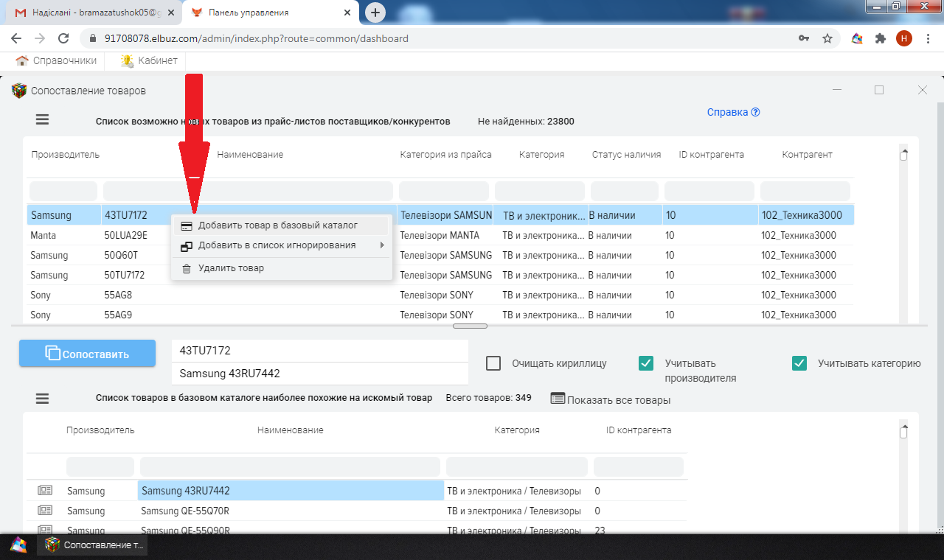
Task: Reload the current page
Action: coord(63,38)
